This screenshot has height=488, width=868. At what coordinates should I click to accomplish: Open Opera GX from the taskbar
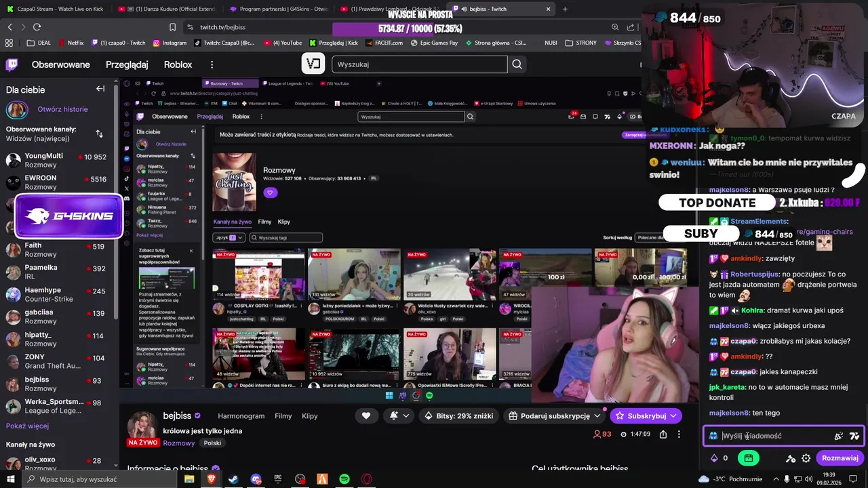click(x=366, y=479)
